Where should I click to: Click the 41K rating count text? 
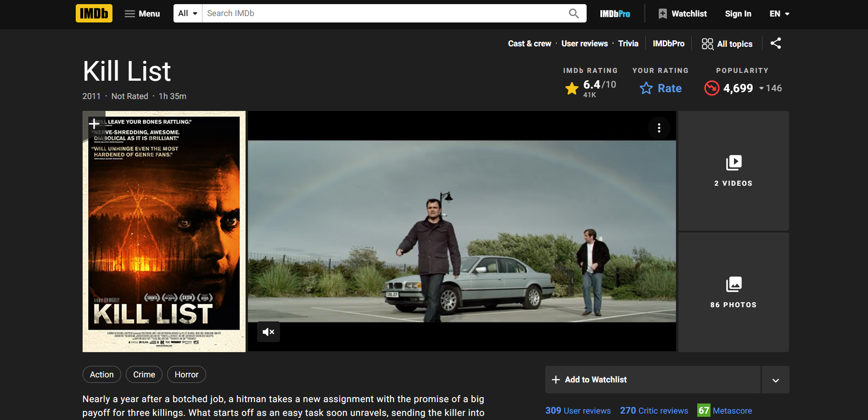(x=590, y=95)
